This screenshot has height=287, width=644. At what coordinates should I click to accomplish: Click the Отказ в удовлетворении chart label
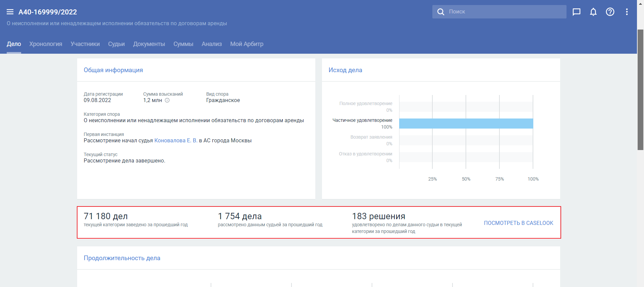(366, 154)
